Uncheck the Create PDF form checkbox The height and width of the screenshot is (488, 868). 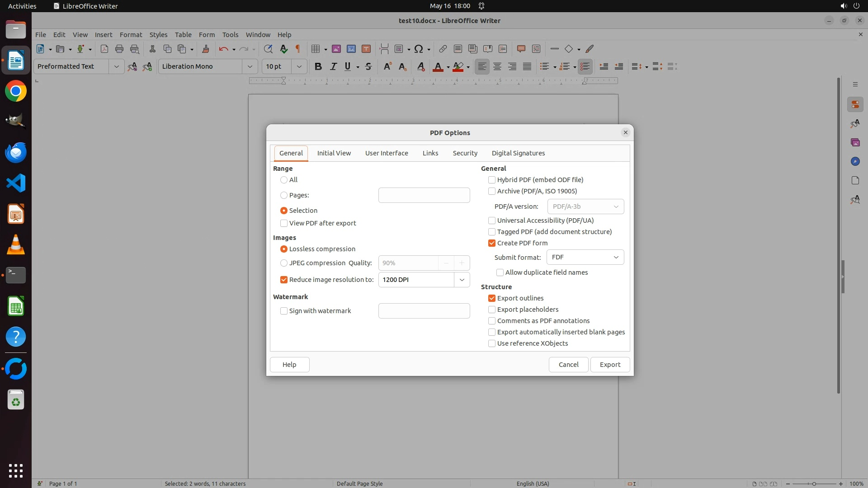click(x=492, y=243)
